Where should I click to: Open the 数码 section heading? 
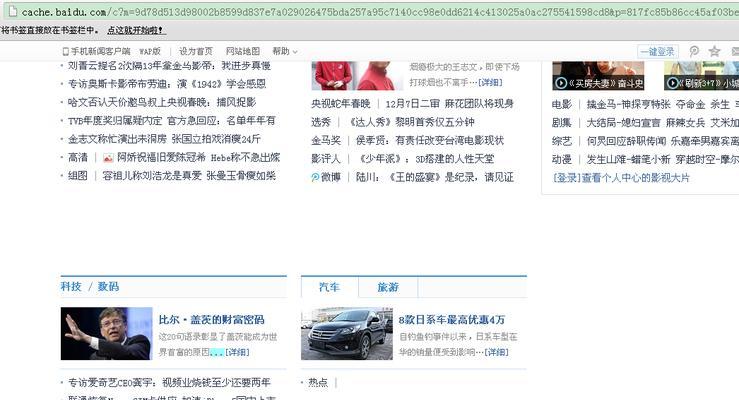point(108,286)
